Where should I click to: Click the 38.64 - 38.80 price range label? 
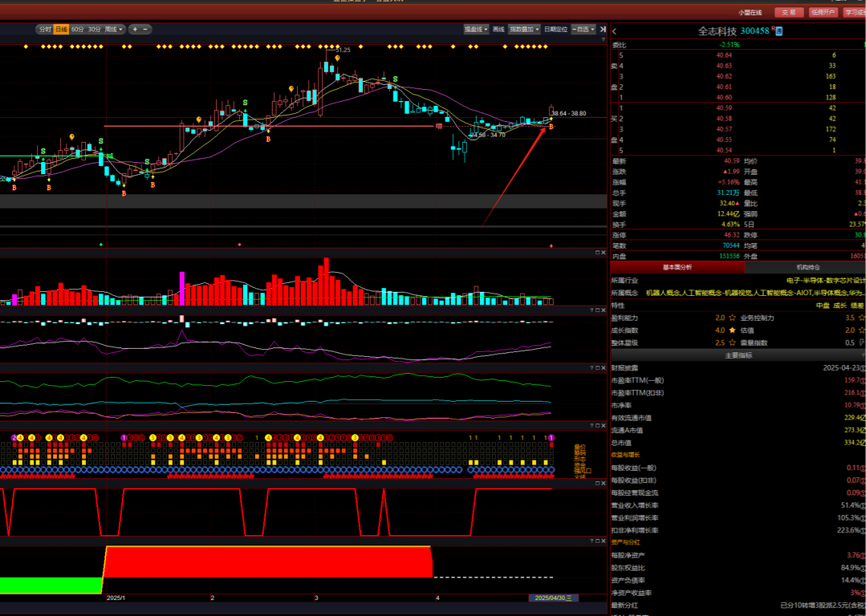(569, 113)
